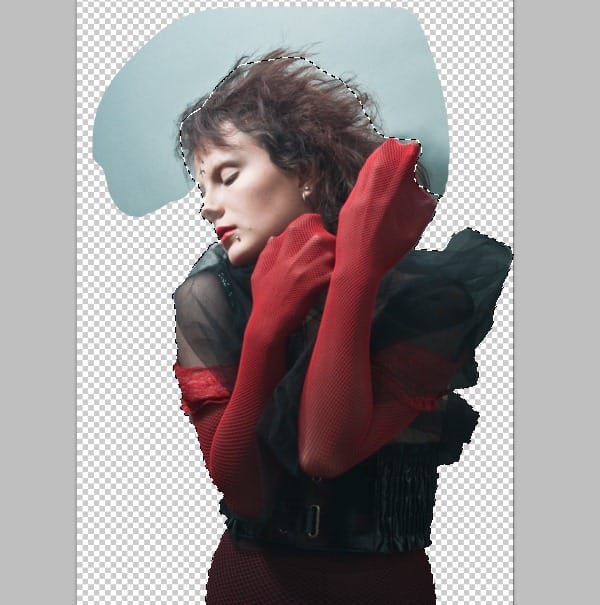Click the woman's red lips in the image

pyautogui.click(x=224, y=233)
